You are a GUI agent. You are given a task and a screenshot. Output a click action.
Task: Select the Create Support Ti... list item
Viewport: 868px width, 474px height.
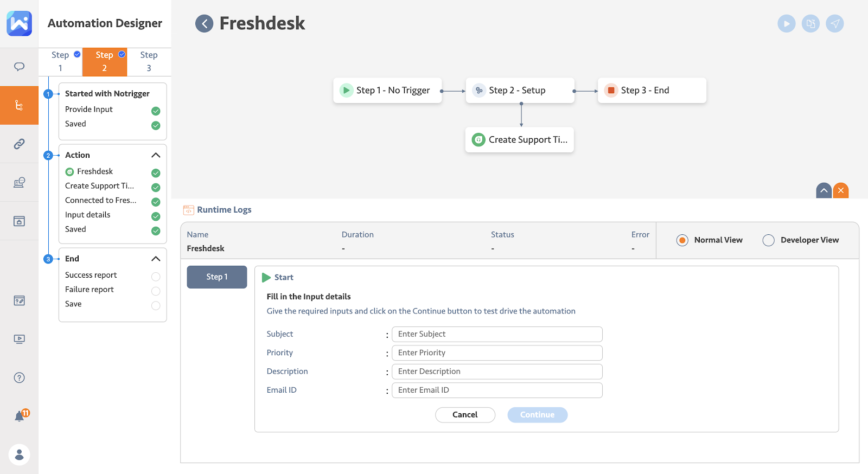(x=99, y=185)
